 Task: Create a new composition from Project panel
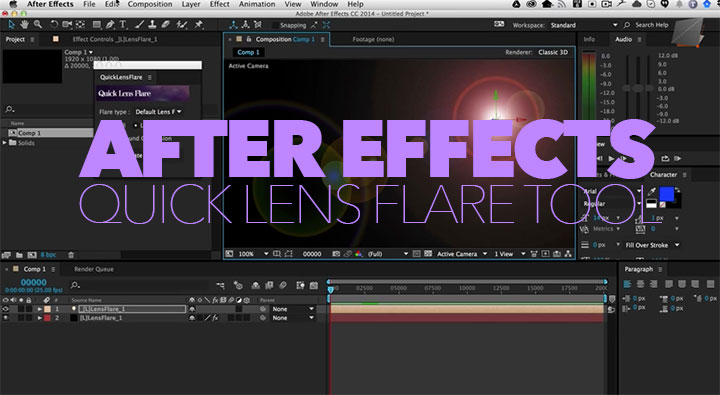32,255
